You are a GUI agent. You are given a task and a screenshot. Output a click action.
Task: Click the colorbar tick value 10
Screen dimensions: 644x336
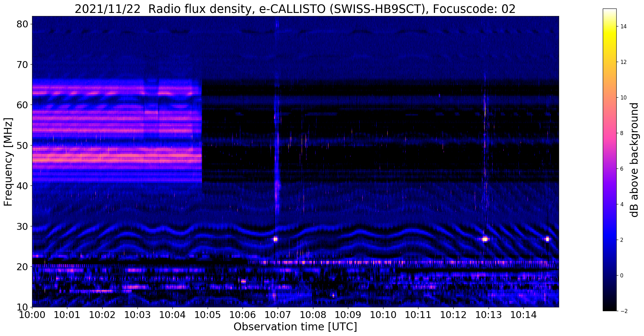click(622, 98)
